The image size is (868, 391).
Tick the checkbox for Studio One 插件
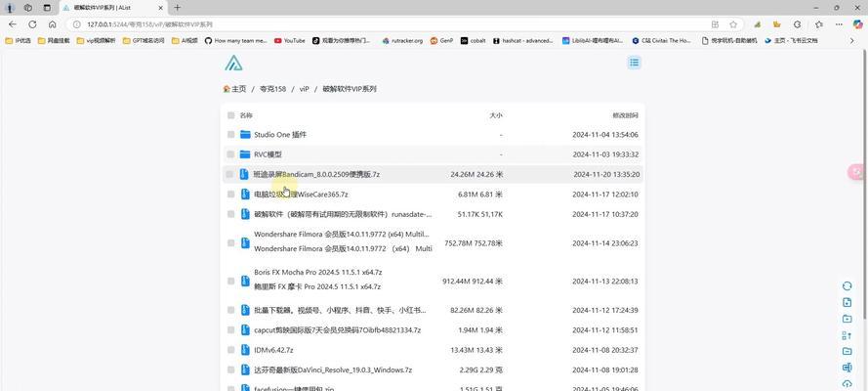230,135
